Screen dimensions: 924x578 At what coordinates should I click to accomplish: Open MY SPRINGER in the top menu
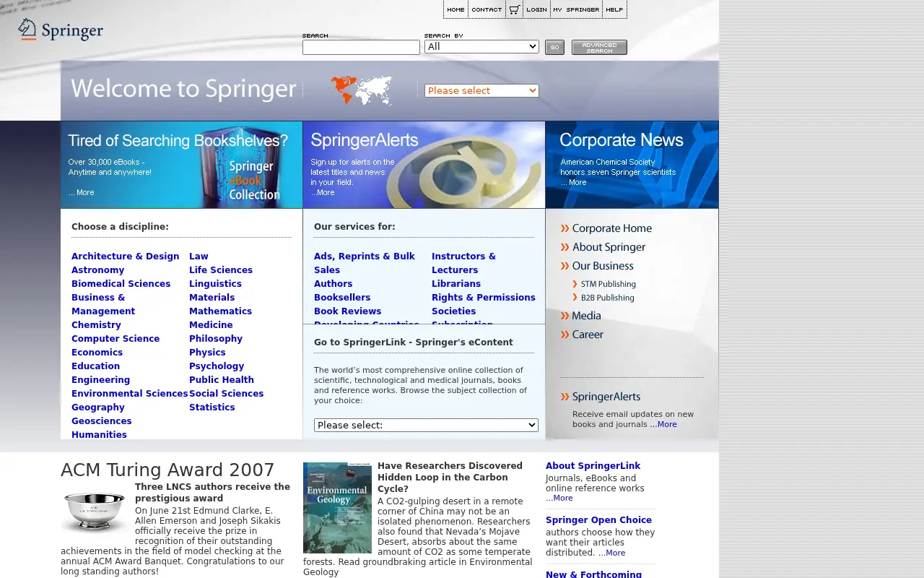pos(576,9)
